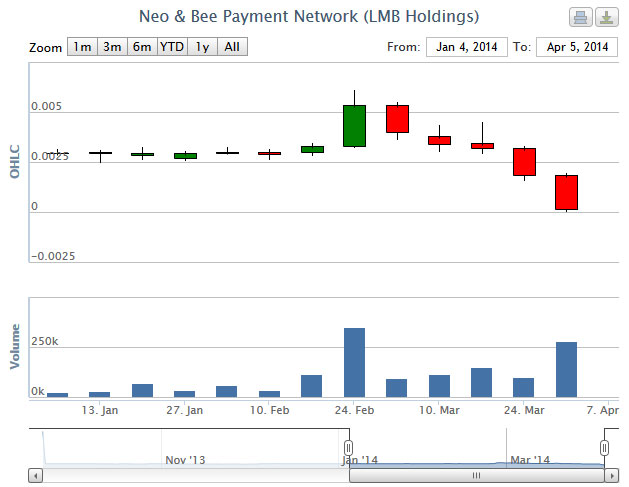The height and width of the screenshot is (487, 629).
Task: Select the All zoom range
Action: point(232,47)
